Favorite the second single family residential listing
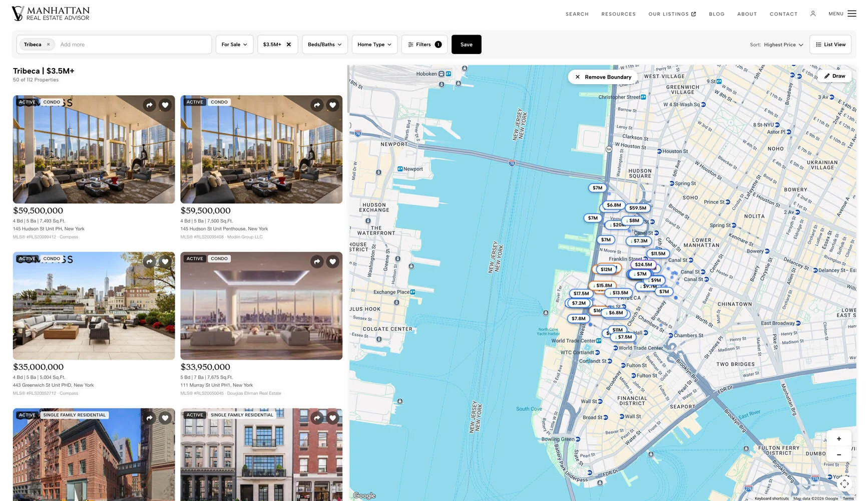The height and width of the screenshot is (501, 868). tap(333, 418)
